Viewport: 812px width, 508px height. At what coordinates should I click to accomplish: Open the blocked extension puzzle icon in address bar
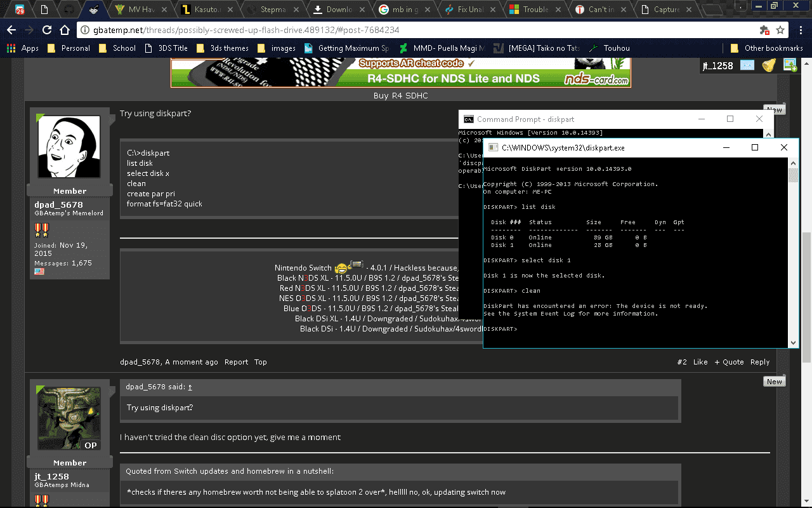tap(764, 30)
